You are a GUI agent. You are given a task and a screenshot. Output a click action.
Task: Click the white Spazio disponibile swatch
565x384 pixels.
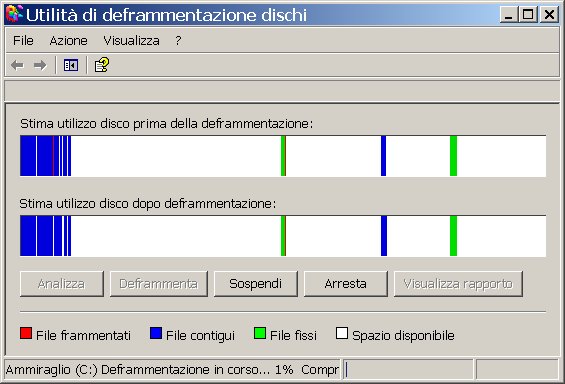tap(342, 333)
